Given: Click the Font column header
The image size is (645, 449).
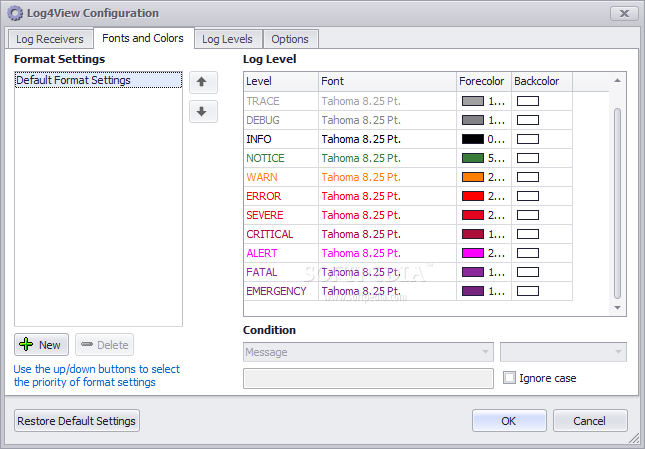Looking at the screenshot, I should click(x=387, y=81).
